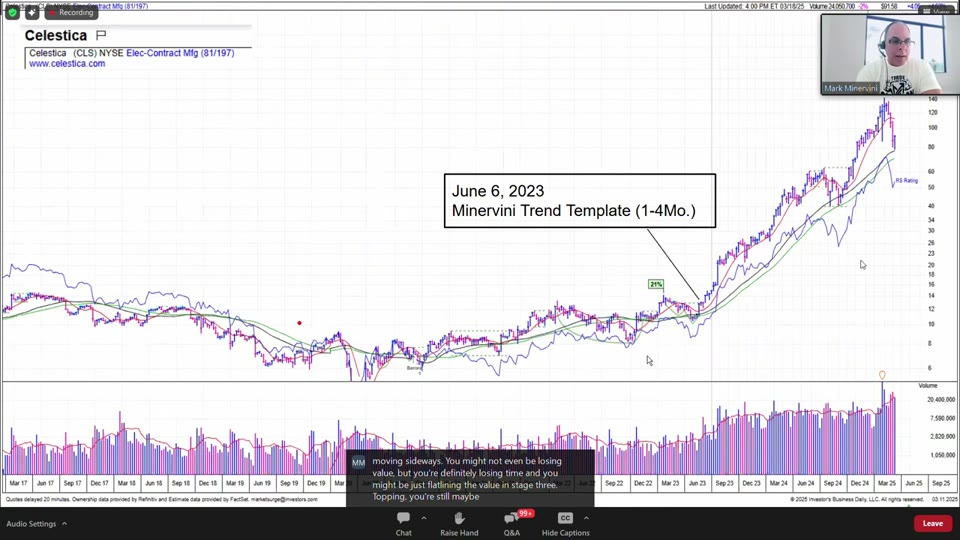Click the Mar 17 date axis label

(18, 483)
